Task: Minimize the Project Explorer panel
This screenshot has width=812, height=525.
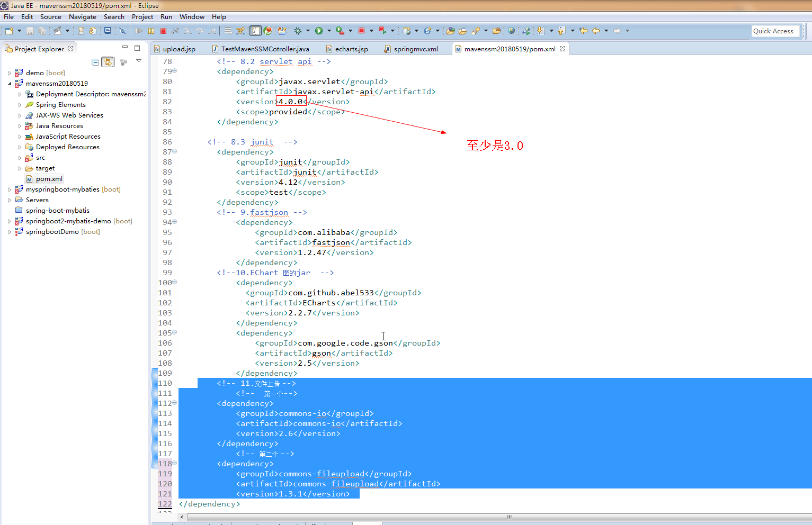Action: point(125,48)
